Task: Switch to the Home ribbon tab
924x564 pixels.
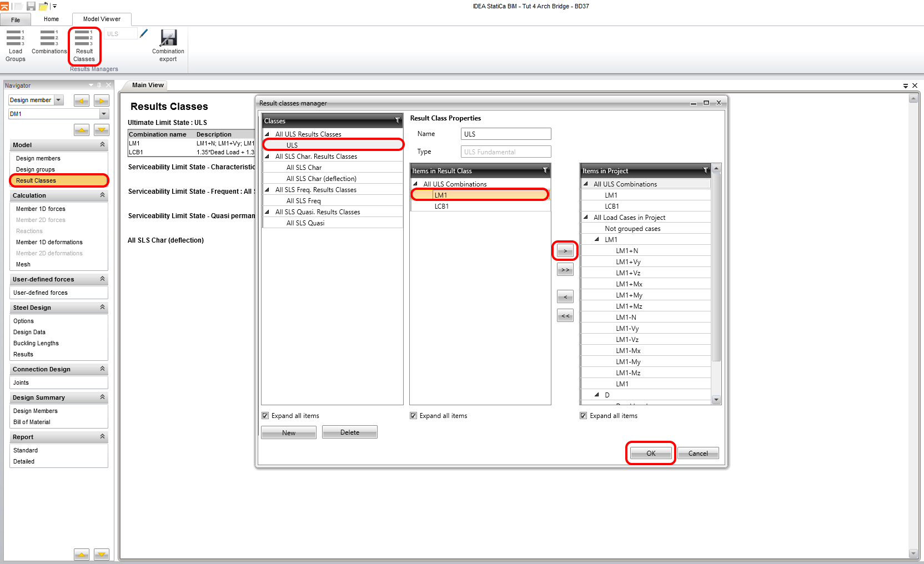Action: pyautogui.click(x=51, y=19)
